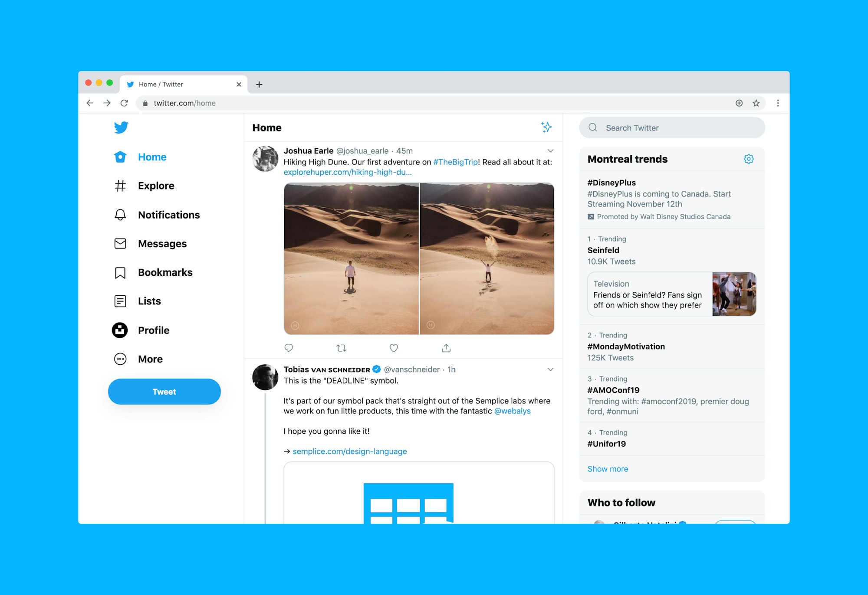Image resolution: width=868 pixels, height=595 pixels.
Task: Expand Joshua Earle tweet options chevron
Action: click(x=549, y=150)
